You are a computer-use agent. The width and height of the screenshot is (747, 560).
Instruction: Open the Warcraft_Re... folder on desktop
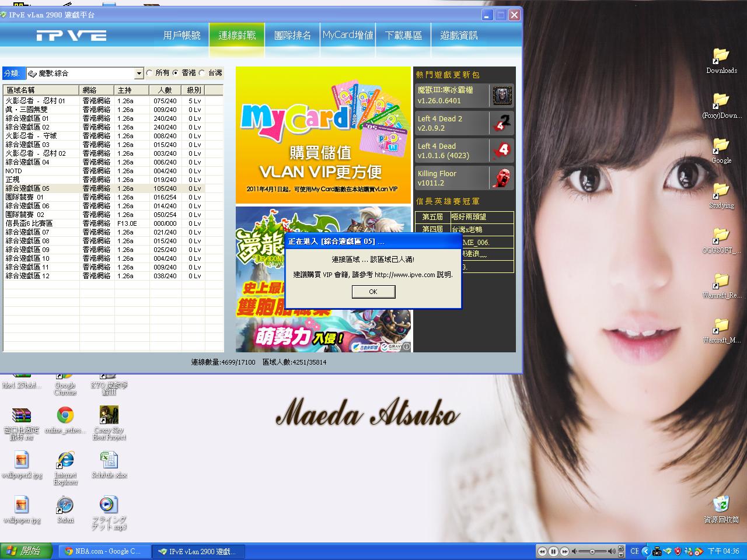point(721,285)
